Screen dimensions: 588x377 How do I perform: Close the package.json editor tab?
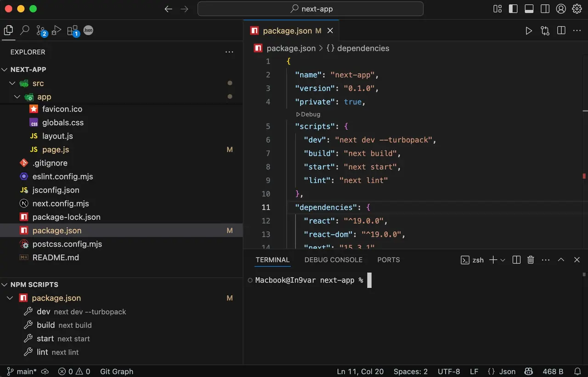click(x=330, y=31)
